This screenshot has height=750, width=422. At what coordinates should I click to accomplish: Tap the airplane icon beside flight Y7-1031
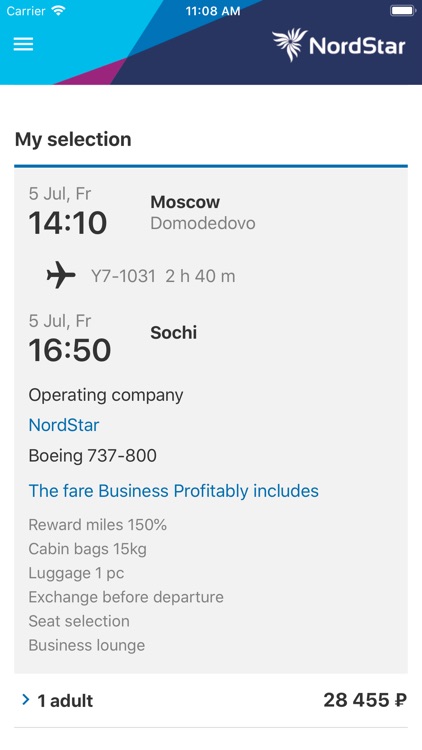point(61,275)
